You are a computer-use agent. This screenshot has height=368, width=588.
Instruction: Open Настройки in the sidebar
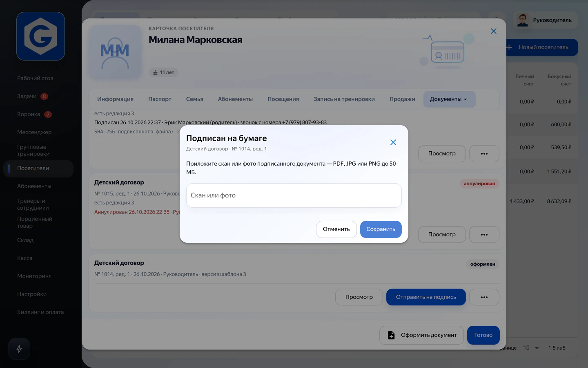32,294
